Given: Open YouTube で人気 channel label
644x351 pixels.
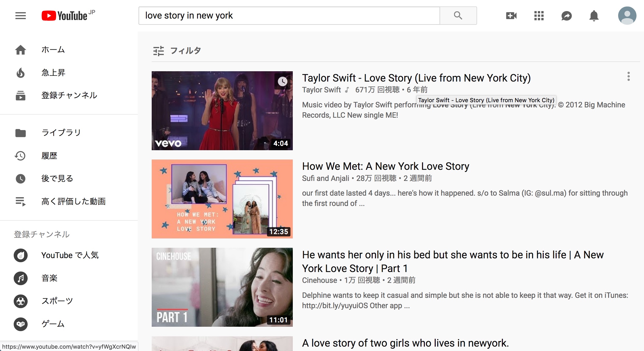Looking at the screenshot, I should pyautogui.click(x=70, y=256).
